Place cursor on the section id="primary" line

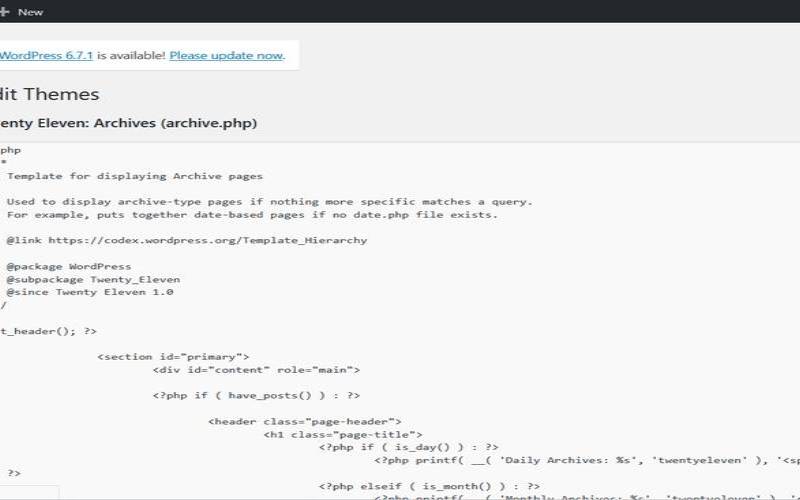[x=172, y=357]
